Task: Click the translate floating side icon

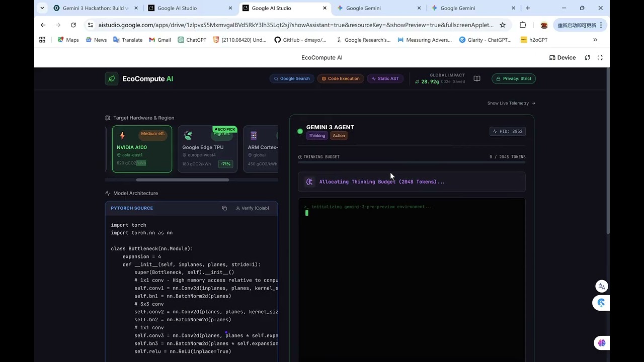Action: pos(601,286)
